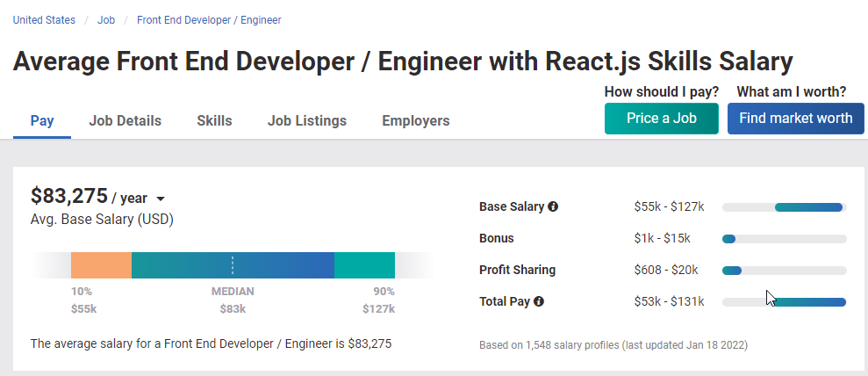This screenshot has height=376, width=868.
Task: Select the Pay tab
Action: [42, 120]
